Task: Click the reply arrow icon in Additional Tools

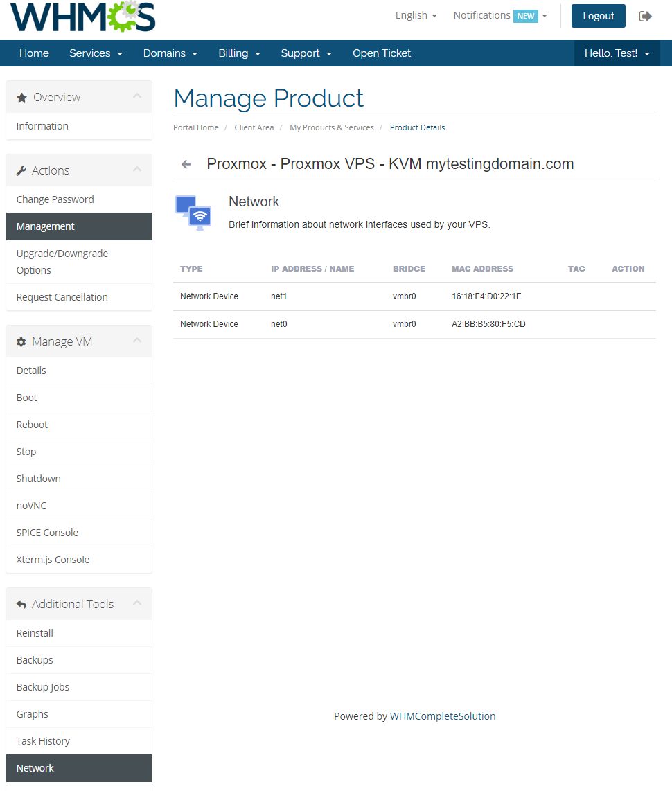Action: click(21, 605)
